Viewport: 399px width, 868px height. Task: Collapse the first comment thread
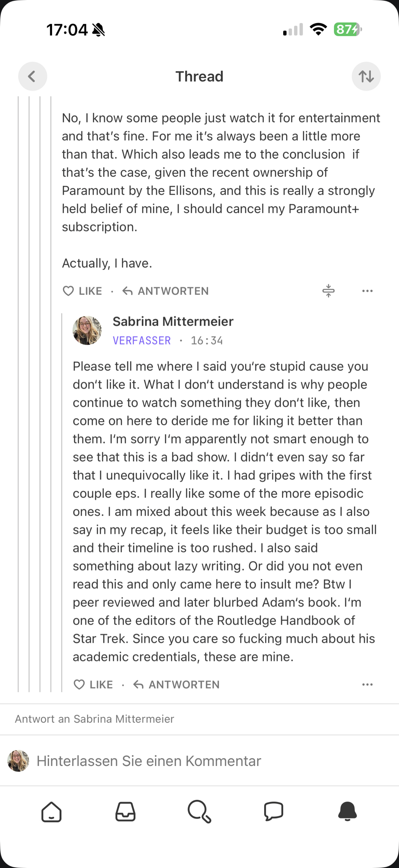(x=328, y=291)
